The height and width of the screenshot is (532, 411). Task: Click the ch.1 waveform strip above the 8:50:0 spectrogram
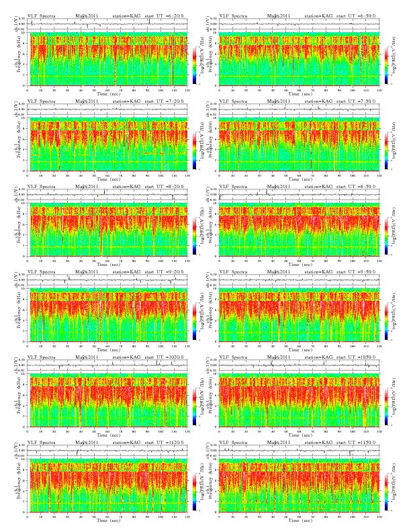[300, 195]
